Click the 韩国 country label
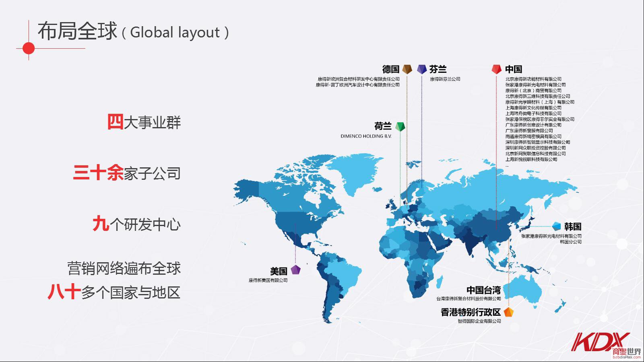 tap(573, 226)
